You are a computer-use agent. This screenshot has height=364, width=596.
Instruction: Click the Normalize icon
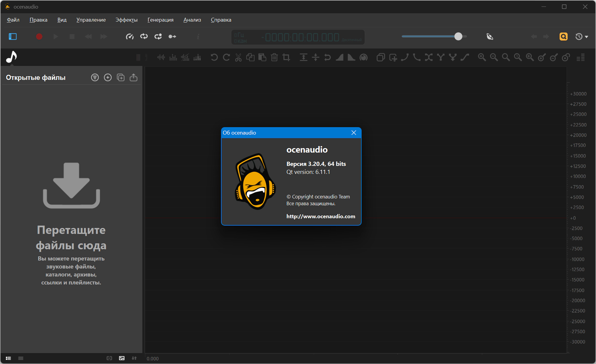coord(304,57)
